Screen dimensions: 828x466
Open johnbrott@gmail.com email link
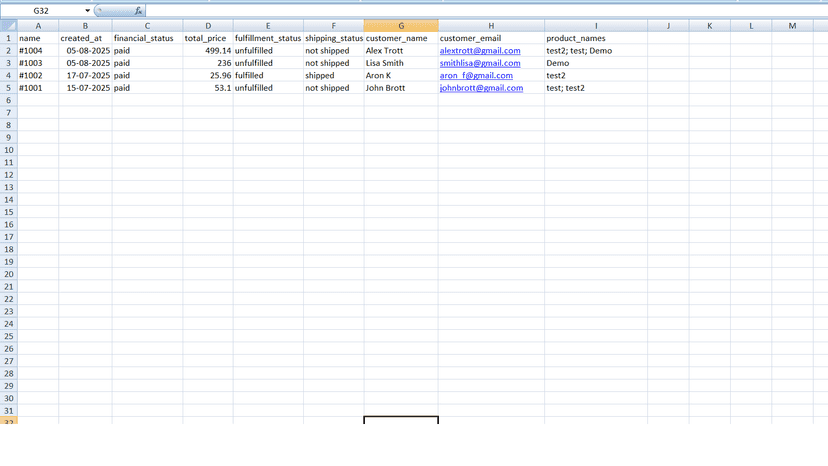pos(482,88)
